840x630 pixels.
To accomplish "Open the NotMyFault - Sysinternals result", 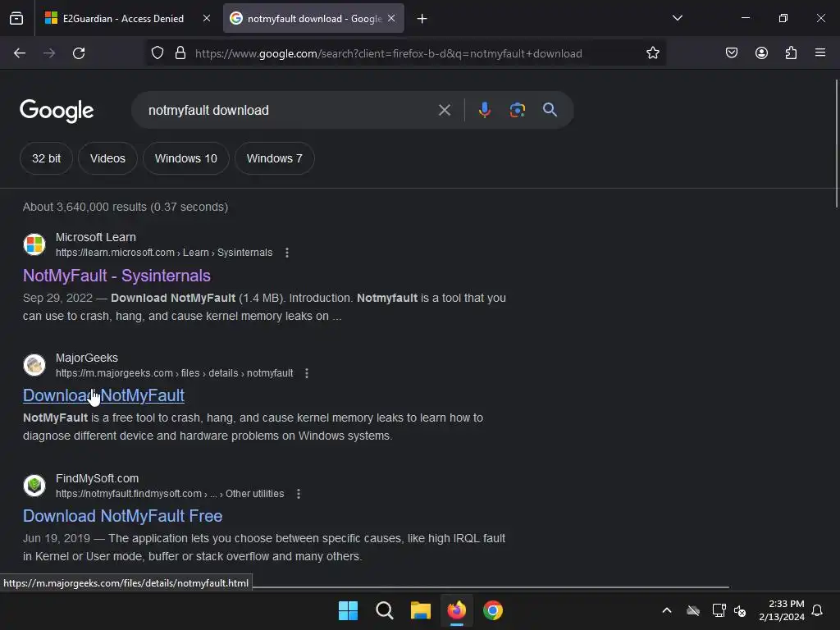I will pos(116,276).
